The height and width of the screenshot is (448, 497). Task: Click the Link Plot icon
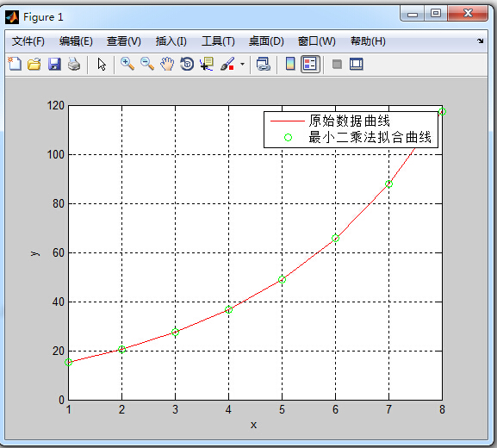click(x=263, y=64)
